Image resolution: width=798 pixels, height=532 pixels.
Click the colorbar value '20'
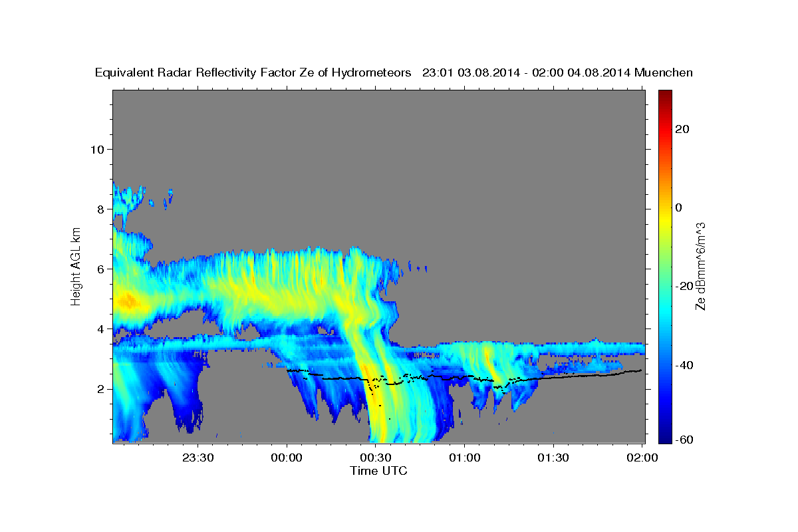click(681, 129)
